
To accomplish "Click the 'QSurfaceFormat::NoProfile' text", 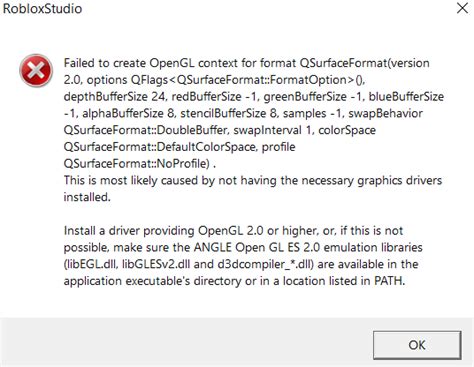I will pyautogui.click(x=136, y=164).
